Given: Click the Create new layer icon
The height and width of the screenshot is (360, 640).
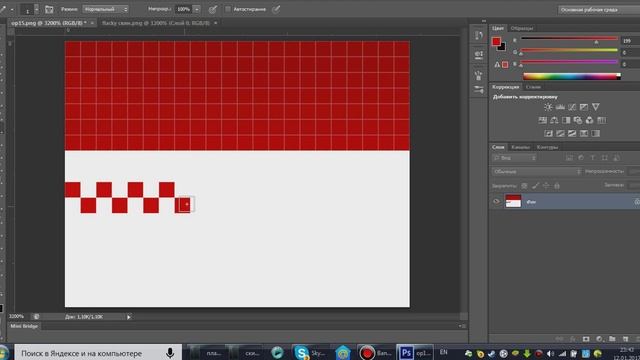Looking at the screenshot, I should 625,339.
